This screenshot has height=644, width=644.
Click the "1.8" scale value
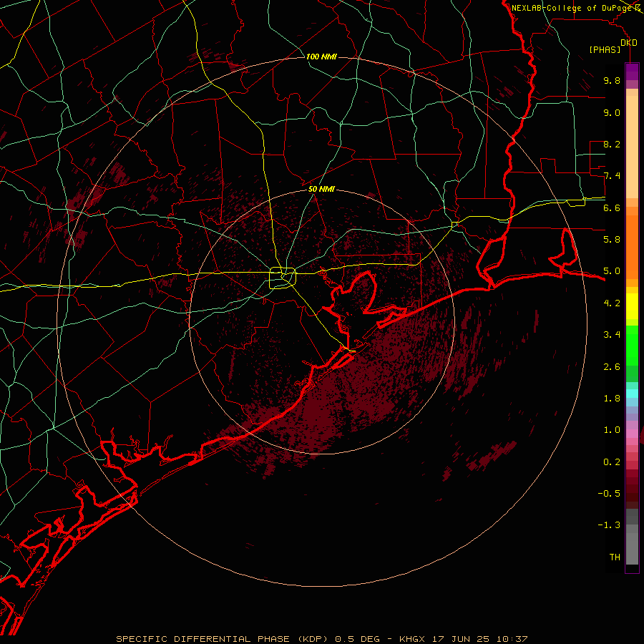[612, 399]
